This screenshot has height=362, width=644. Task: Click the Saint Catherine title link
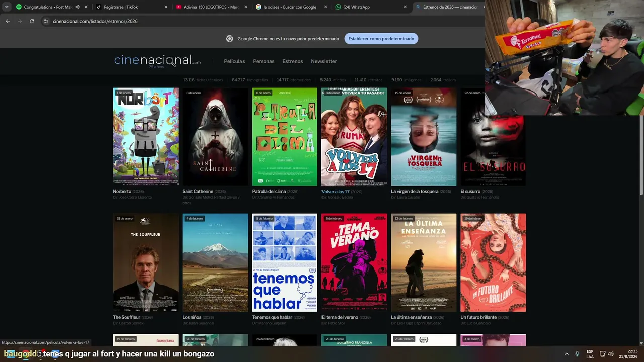click(198, 192)
